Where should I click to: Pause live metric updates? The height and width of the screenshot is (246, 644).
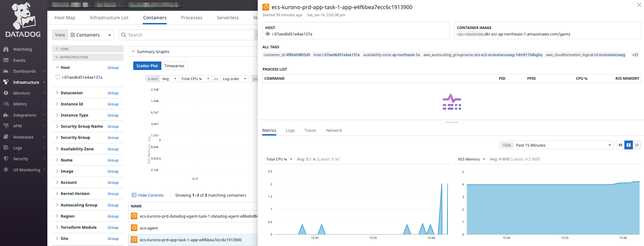(628, 145)
